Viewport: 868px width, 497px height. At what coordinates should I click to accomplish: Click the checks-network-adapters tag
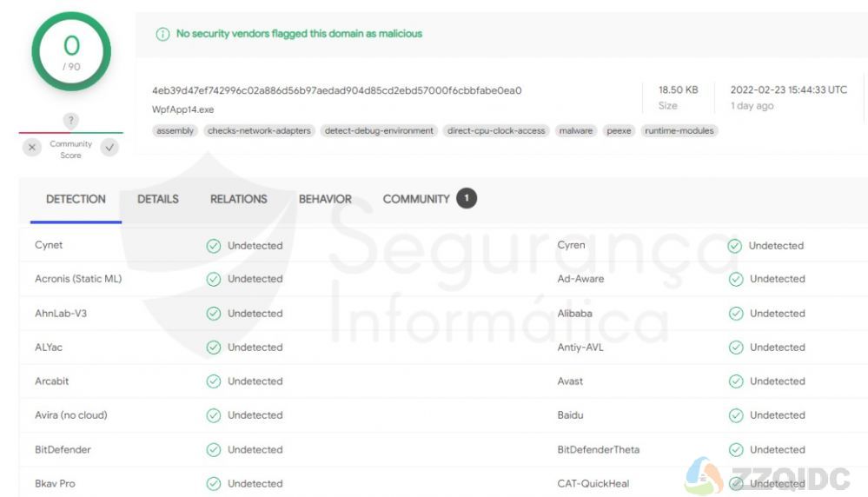pyautogui.click(x=259, y=130)
